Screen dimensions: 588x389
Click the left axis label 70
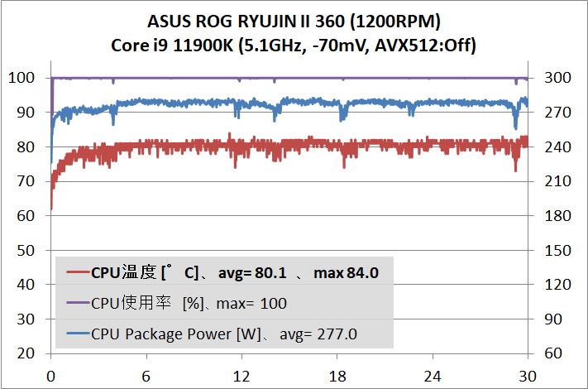[26, 181]
